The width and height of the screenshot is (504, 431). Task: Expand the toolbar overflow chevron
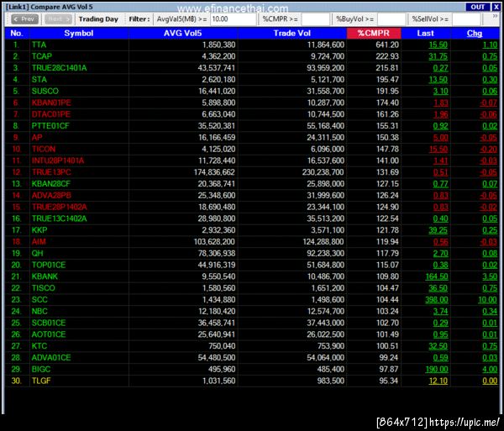[x=495, y=16]
